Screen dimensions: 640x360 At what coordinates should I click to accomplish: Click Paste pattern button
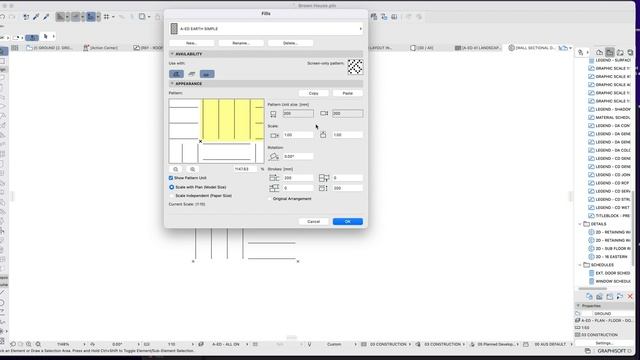point(347,93)
